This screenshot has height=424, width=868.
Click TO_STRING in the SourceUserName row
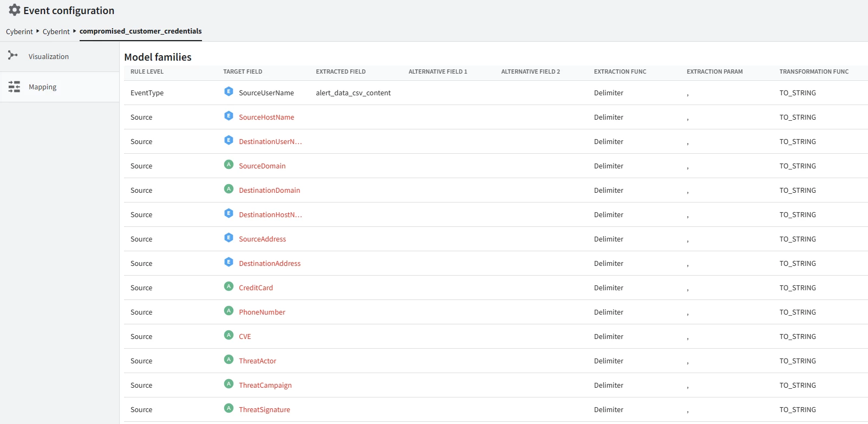point(798,93)
